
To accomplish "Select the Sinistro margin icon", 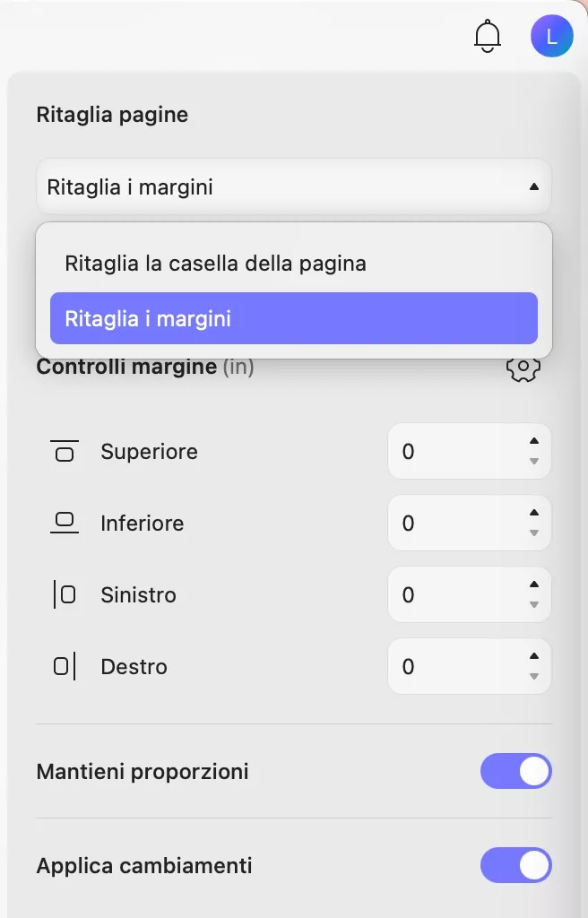I will click(x=64, y=594).
